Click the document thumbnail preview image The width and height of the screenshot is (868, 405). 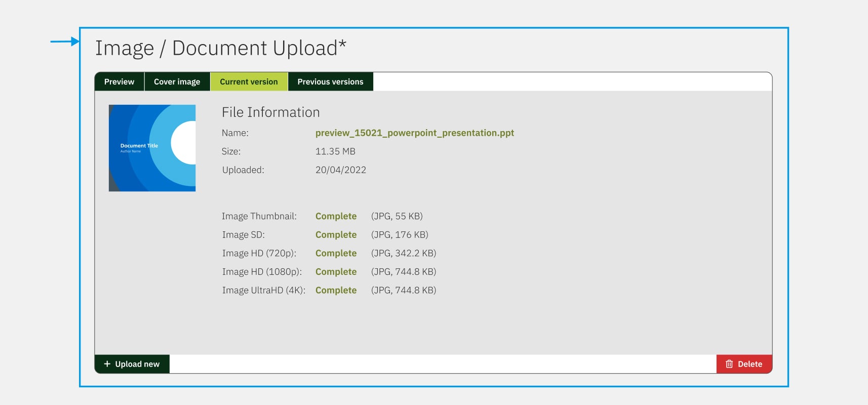coord(152,148)
